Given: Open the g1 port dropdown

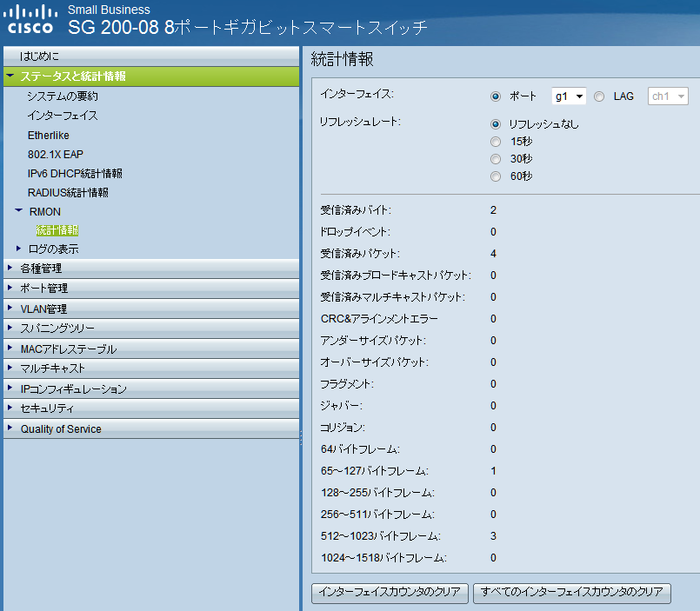Looking at the screenshot, I should point(569,96).
